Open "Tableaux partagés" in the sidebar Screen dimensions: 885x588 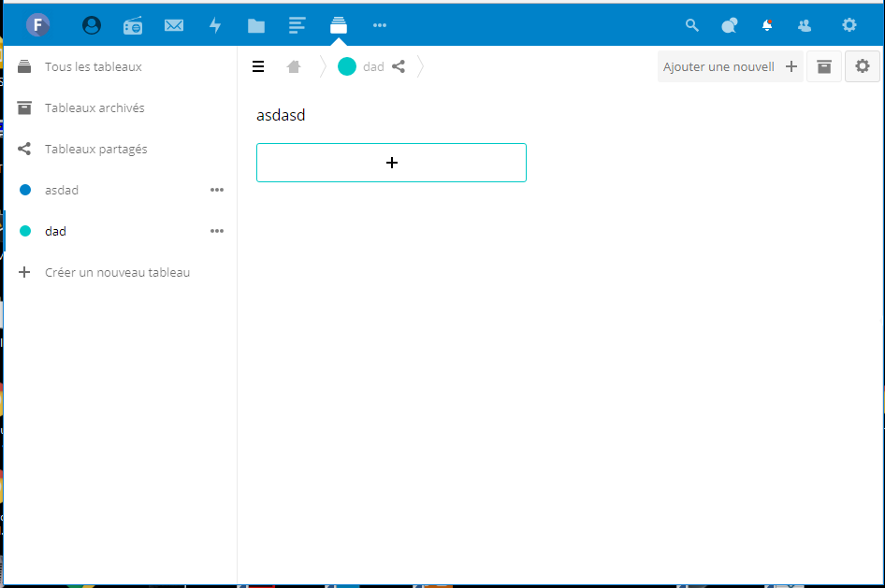96,149
